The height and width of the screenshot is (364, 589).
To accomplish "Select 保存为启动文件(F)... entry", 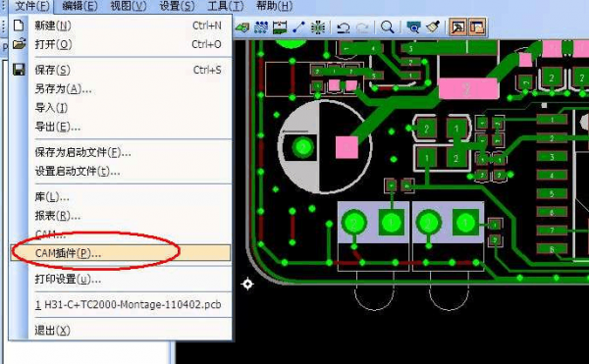I will [121, 152].
